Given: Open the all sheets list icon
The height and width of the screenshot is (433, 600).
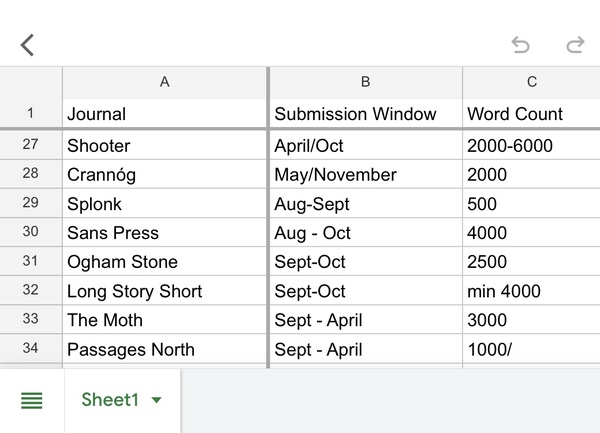Looking at the screenshot, I should pos(31,400).
